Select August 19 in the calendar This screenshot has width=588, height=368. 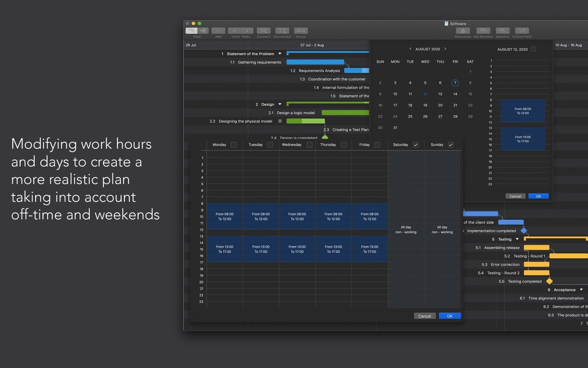pos(425,105)
